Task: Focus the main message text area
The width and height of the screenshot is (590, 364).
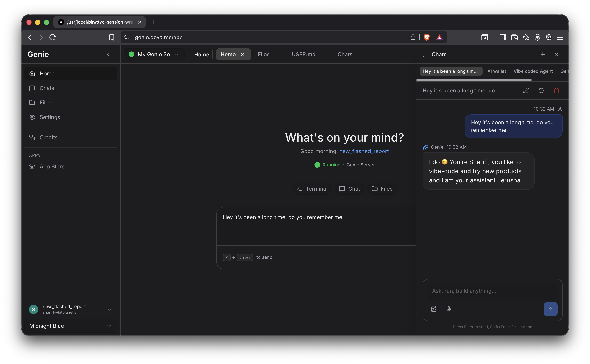Action: click(316, 226)
